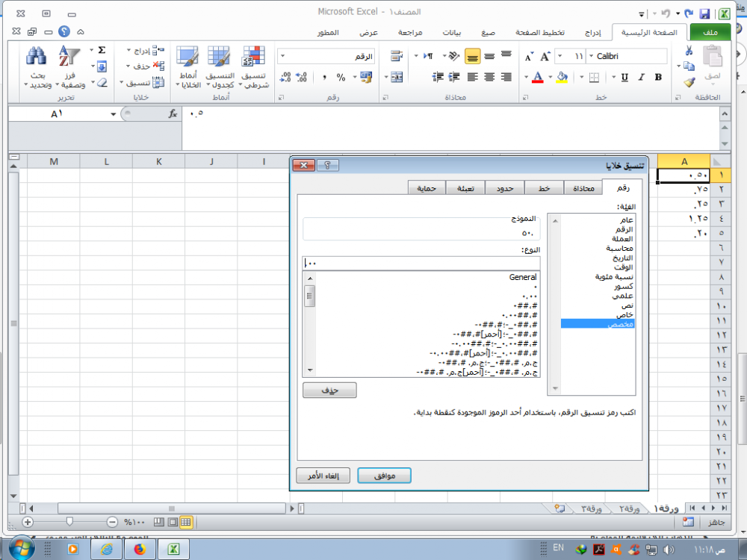Toggle Bold formatting
The width and height of the screenshot is (747, 560).
[x=658, y=77]
